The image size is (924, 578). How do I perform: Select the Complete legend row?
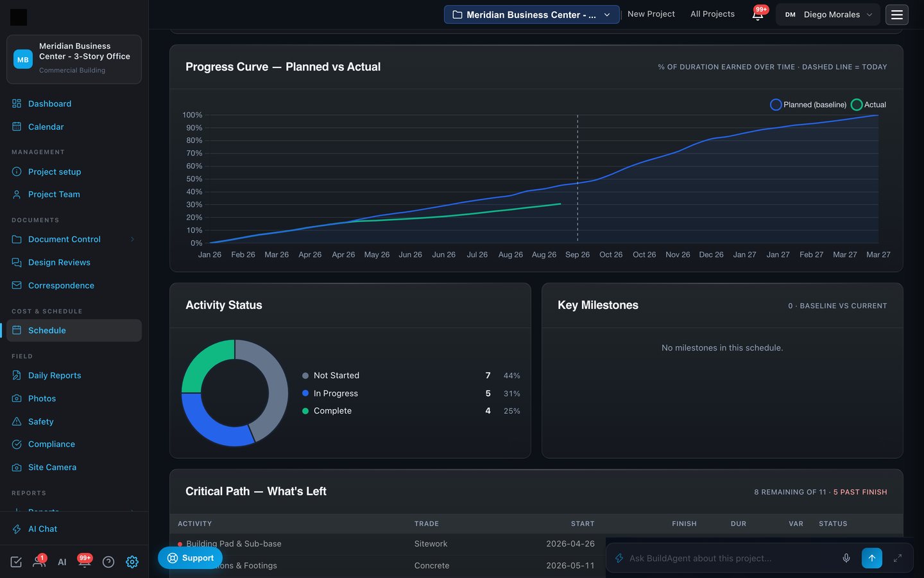pos(411,411)
